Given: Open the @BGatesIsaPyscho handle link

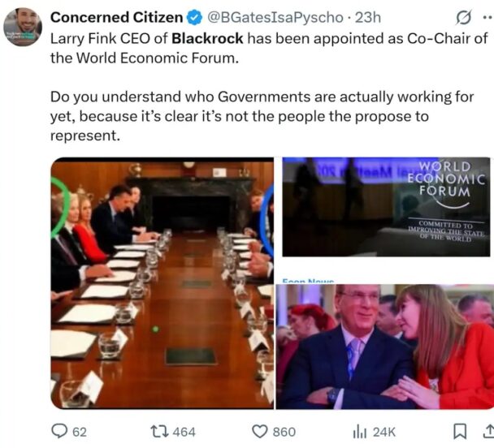Looking at the screenshot, I should click(275, 18).
